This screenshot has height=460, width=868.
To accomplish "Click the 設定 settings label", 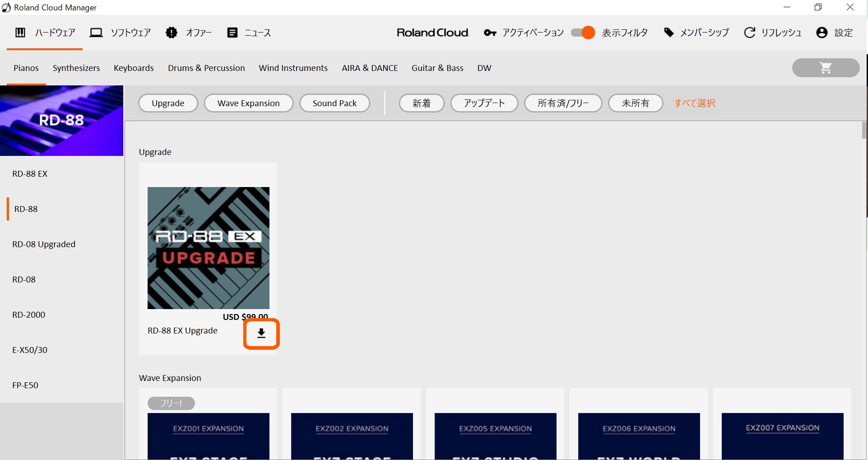I will click(843, 33).
